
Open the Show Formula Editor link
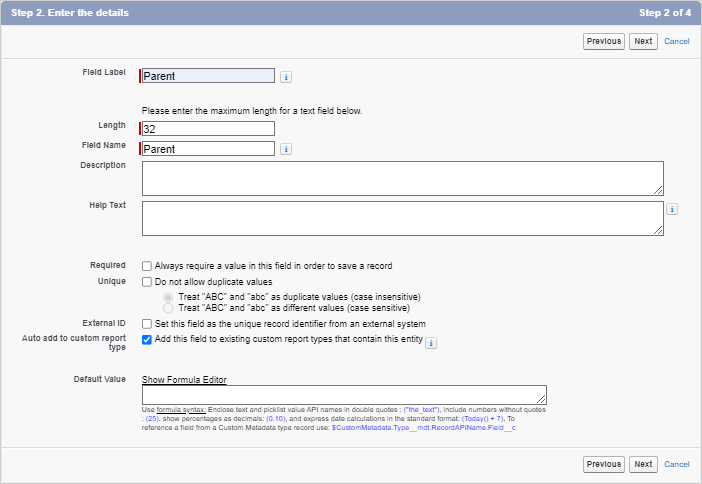184,380
